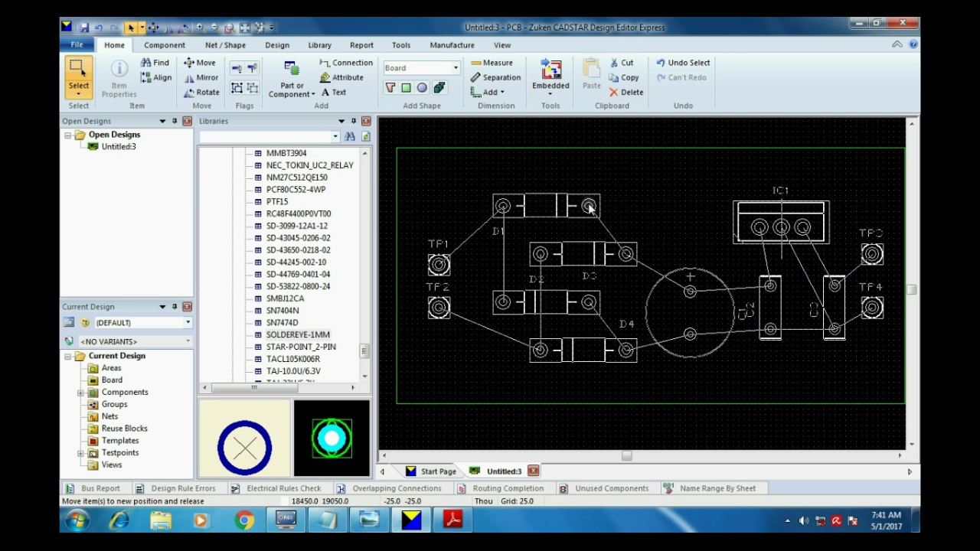Add a Connection
Viewport: 980px width, 551px height.
point(346,63)
